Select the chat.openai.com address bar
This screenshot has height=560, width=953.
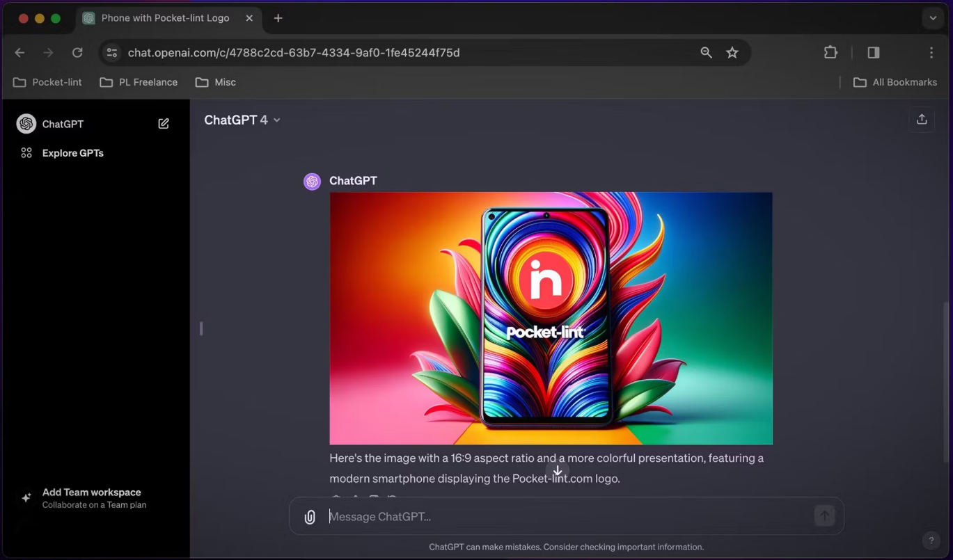(x=294, y=53)
